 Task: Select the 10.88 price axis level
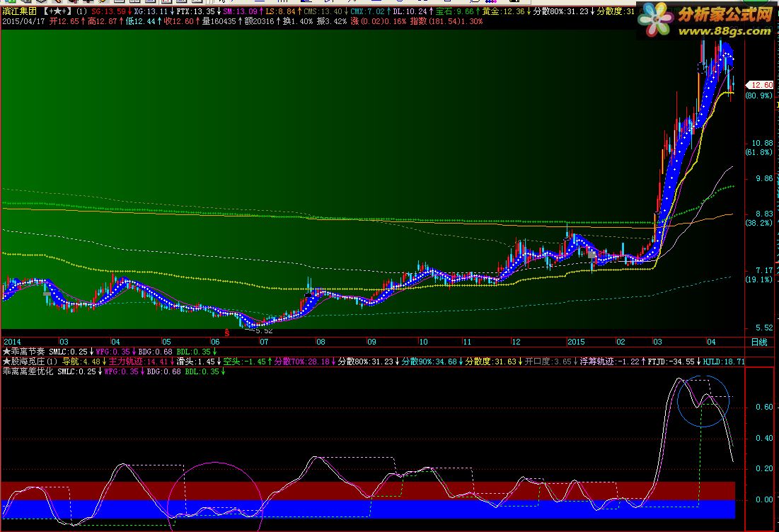point(763,143)
